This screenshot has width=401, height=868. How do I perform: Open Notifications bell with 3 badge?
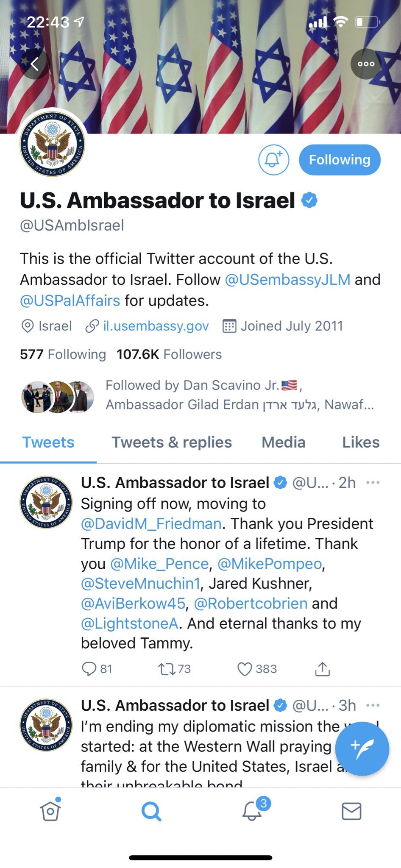(x=252, y=811)
